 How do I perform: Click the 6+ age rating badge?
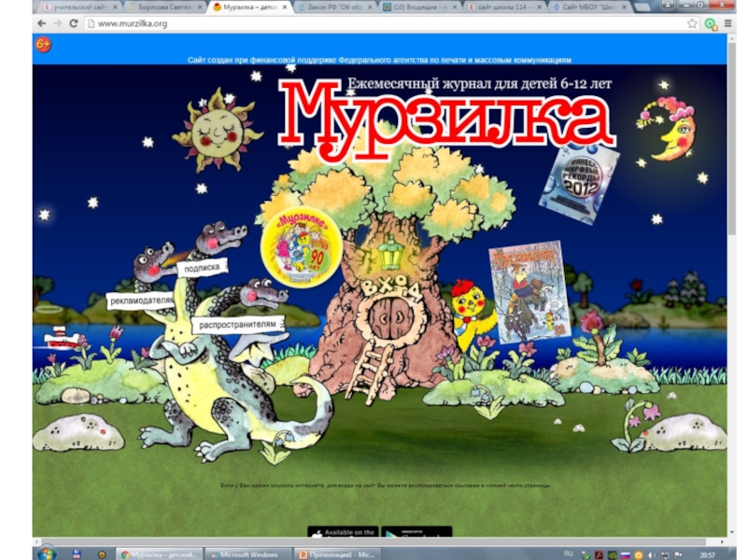(43, 44)
